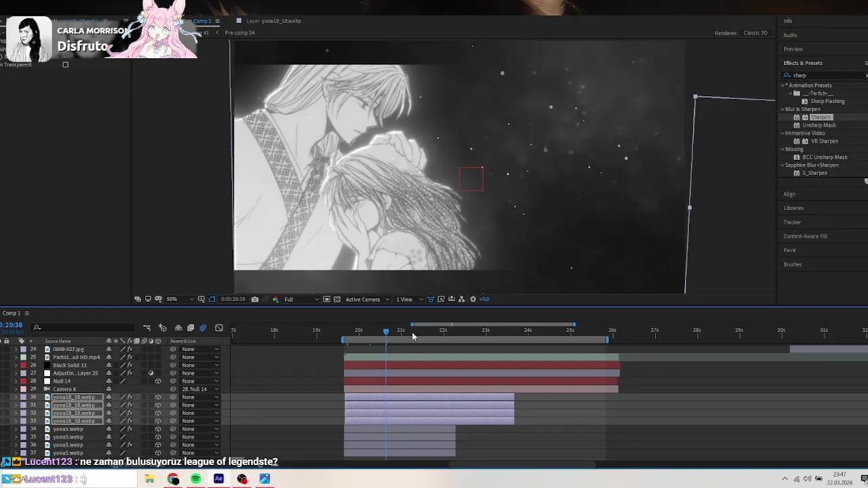Open the Preview panel
The height and width of the screenshot is (488, 868).
[x=793, y=49]
